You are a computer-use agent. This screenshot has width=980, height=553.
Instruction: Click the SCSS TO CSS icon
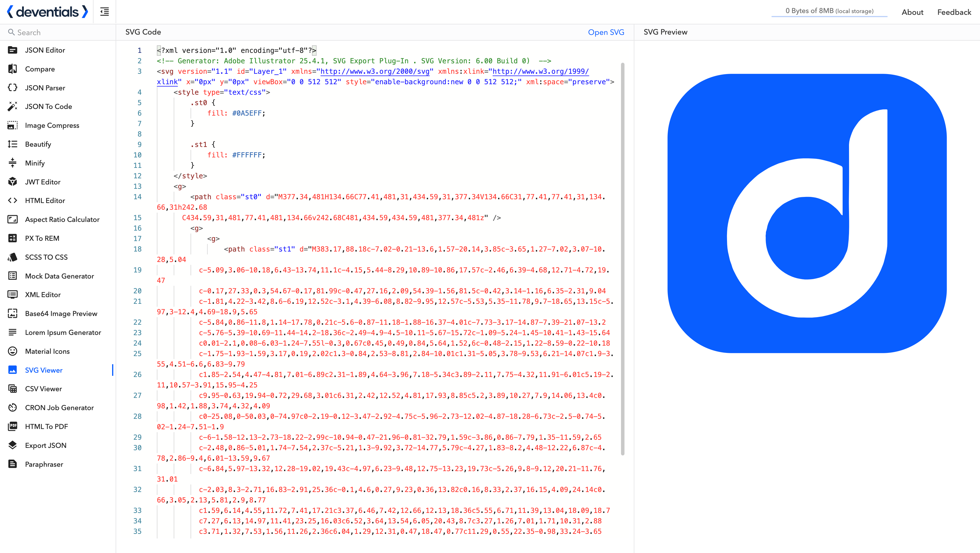tap(12, 257)
